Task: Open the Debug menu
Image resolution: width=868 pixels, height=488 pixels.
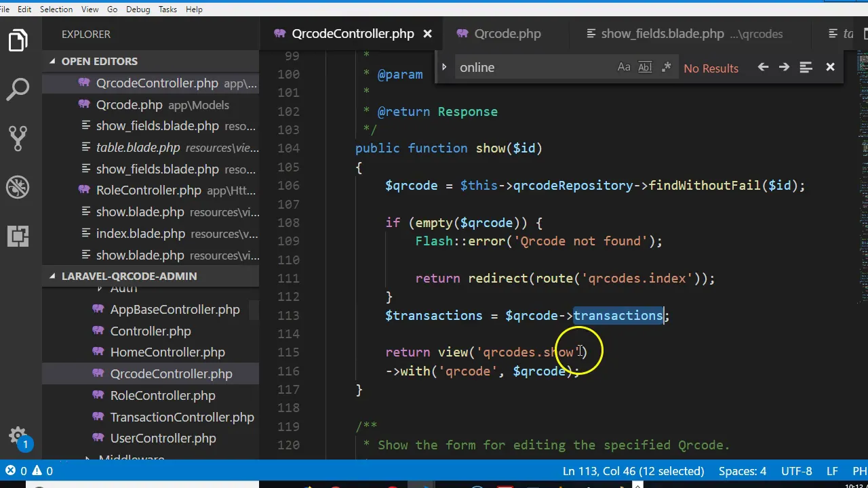Action: point(138,9)
